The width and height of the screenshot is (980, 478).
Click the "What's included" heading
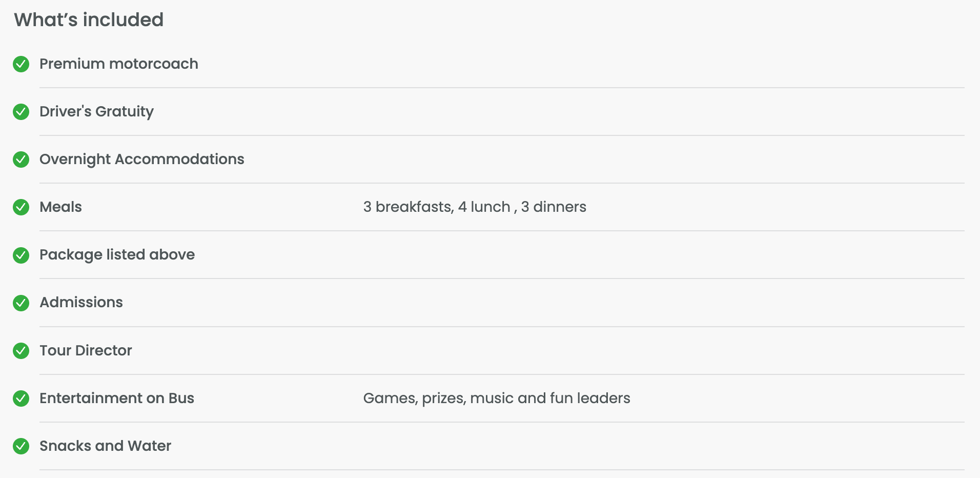pos(89,20)
